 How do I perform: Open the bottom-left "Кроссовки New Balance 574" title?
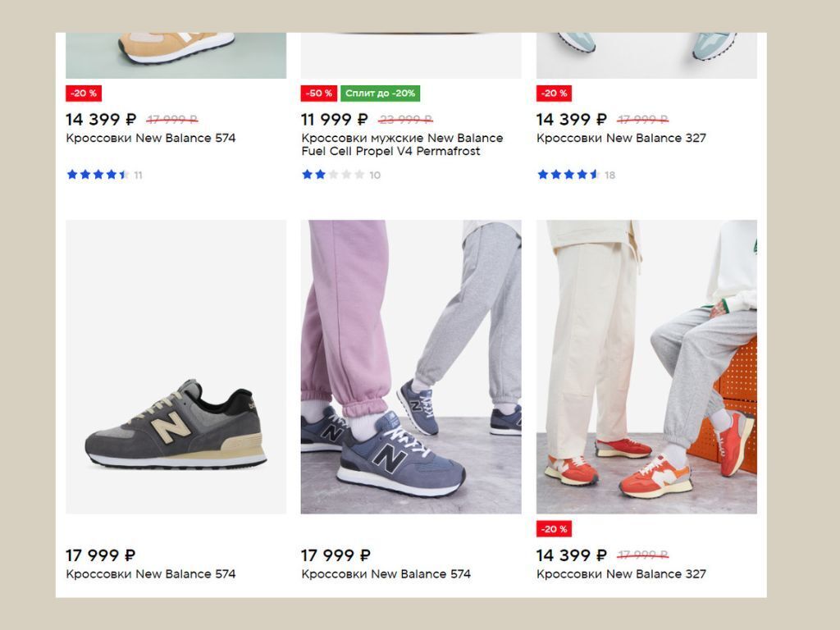[x=151, y=574]
